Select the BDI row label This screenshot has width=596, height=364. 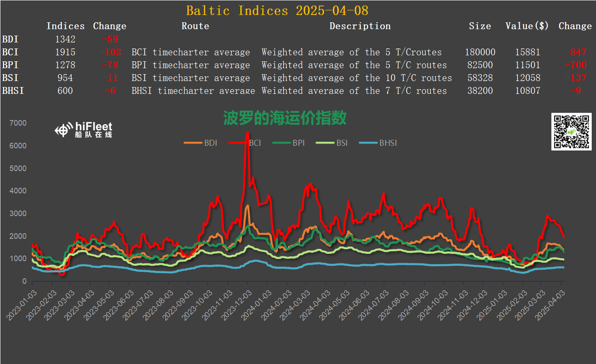coord(10,39)
